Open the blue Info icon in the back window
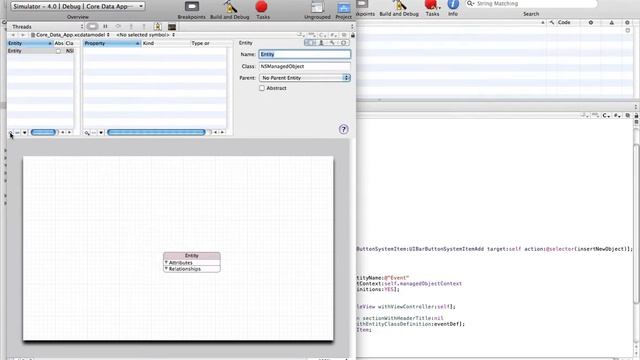Image resolution: width=640 pixels, height=360 pixels. (453, 4)
